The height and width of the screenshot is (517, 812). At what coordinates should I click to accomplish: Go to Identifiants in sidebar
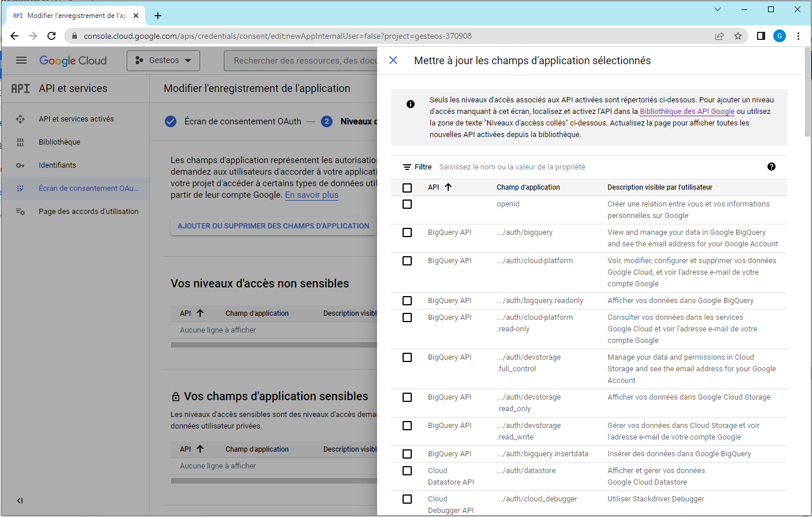[57, 165]
